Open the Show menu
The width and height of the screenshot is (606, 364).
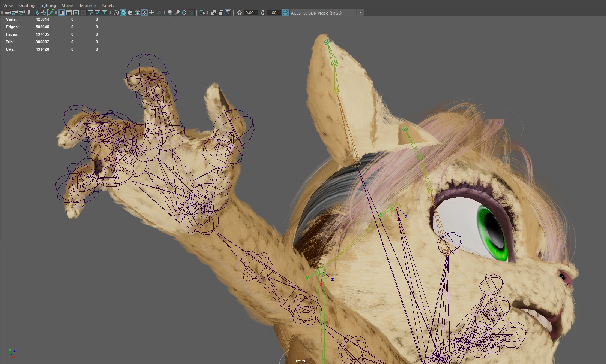[67, 6]
